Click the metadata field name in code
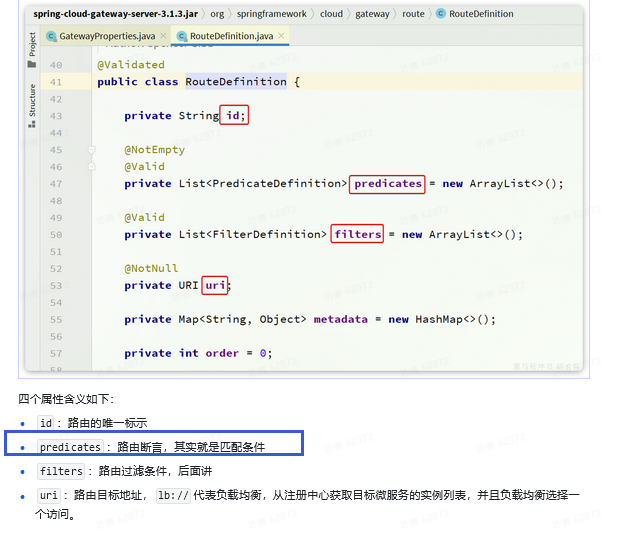The height and width of the screenshot is (536, 624). pos(341,319)
